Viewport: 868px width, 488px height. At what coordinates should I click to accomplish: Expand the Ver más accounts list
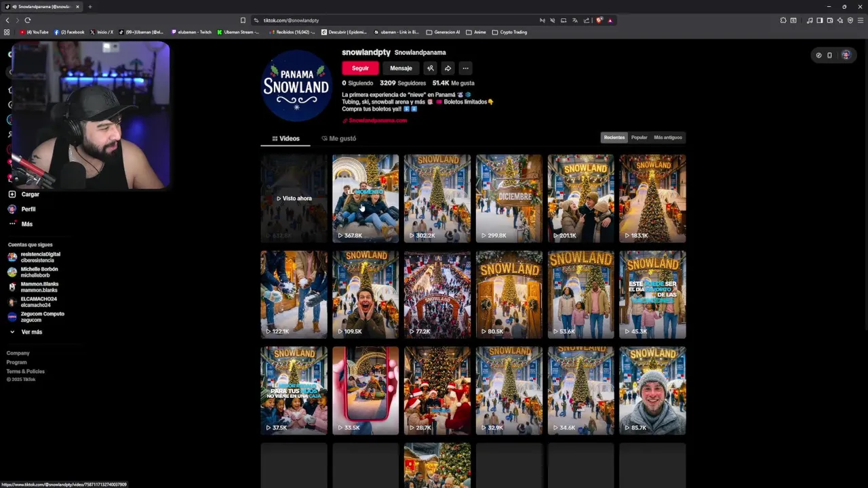[26, 332]
